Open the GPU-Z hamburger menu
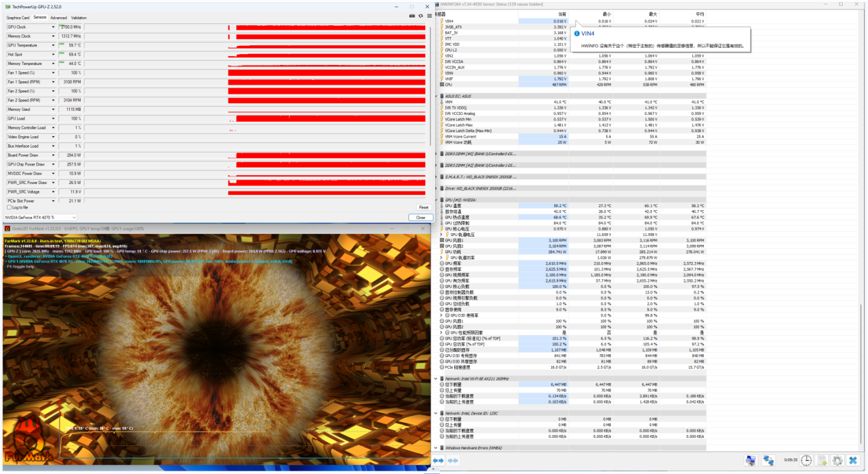Screen dimensions: 868x474 (x=428, y=15)
